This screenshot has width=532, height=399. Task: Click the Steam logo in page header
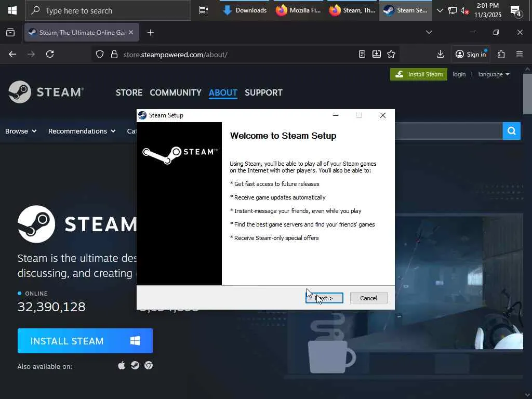point(46,92)
